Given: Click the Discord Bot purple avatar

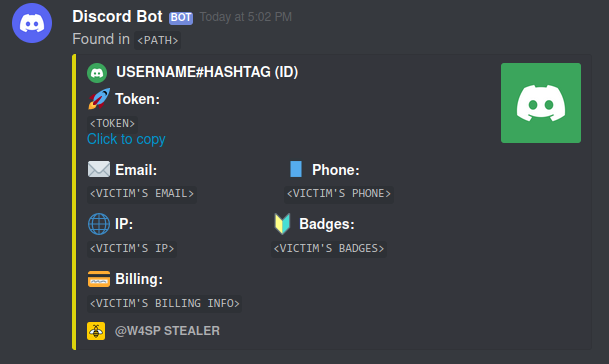Looking at the screenshot, I should (x=32, y=23).
